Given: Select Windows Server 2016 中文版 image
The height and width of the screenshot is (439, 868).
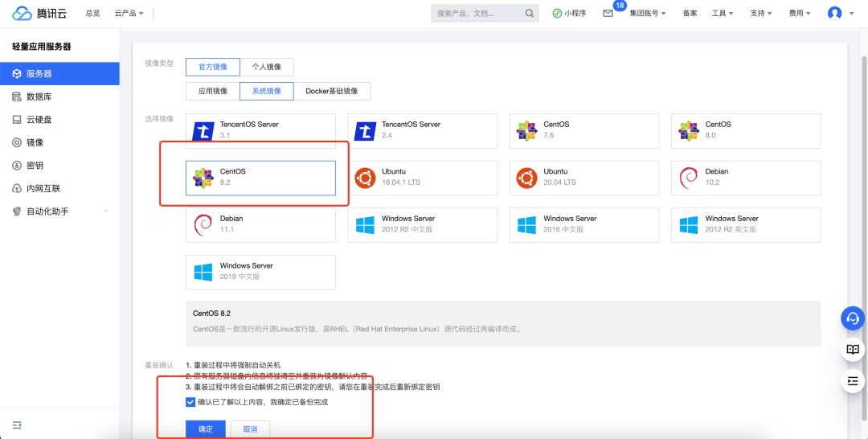Looking at the screenshot, I should pyautogui.click(x=584, y=225).
